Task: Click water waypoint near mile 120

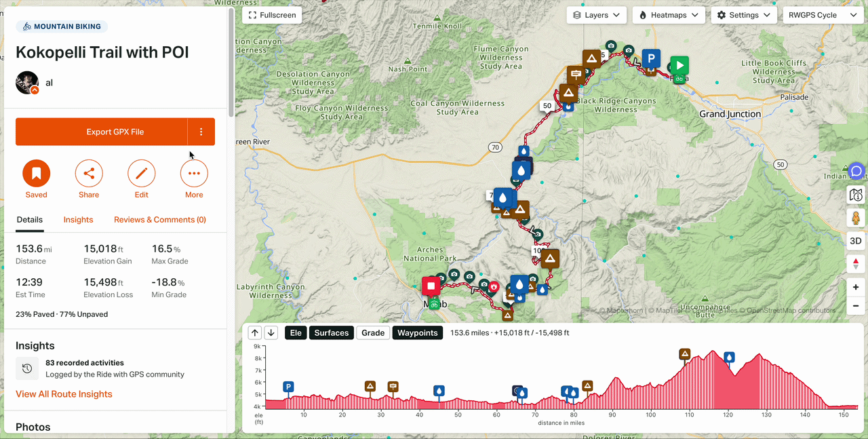Action: click(729, 357)
